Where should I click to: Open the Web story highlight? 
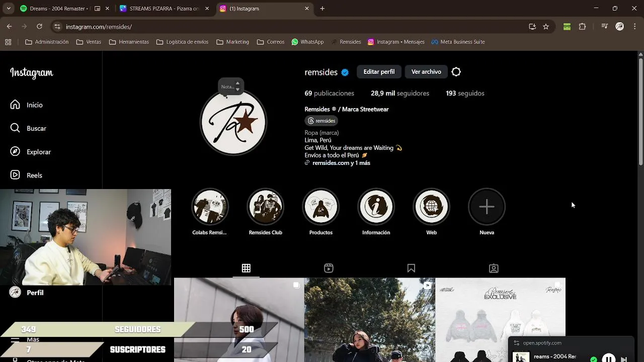tap(432, 212)
